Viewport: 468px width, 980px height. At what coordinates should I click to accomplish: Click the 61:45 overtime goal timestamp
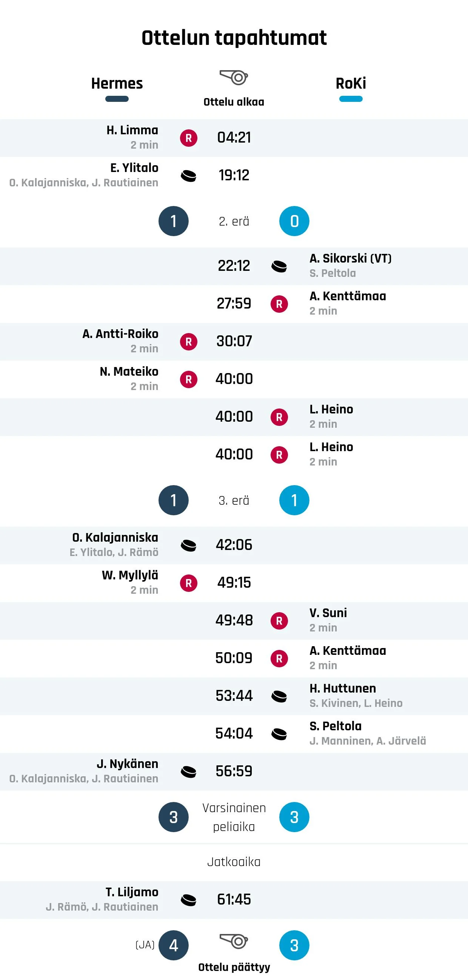pos(234,899)
